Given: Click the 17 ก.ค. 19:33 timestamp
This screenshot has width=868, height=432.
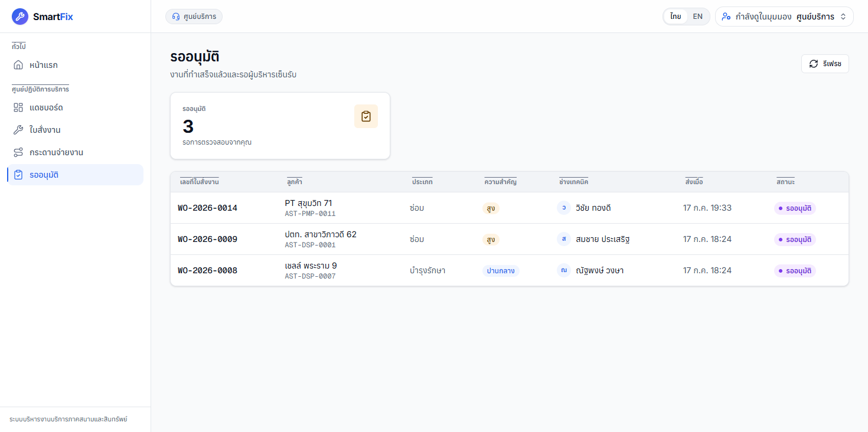Looking at the screenshot, I should pos(707,208).
